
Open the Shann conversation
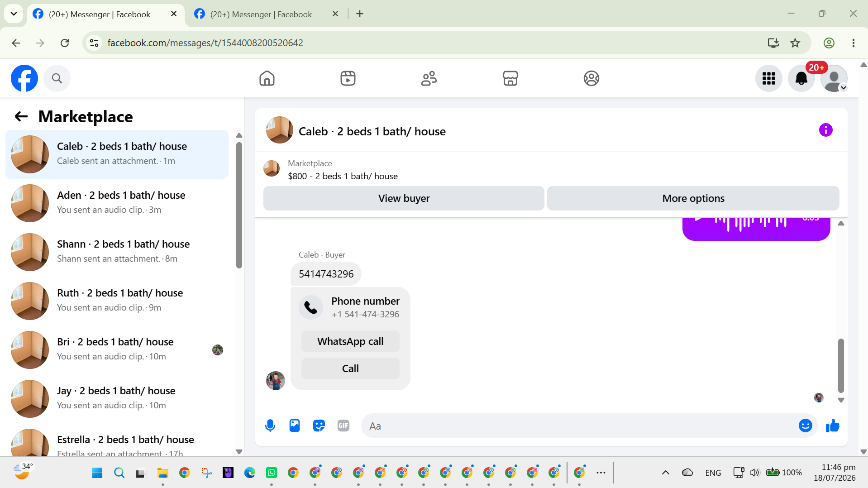[117, 252]
